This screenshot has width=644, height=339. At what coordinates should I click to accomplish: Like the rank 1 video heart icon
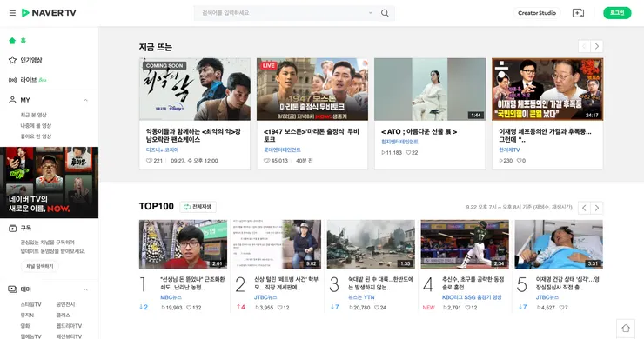[x=189, y=308]
